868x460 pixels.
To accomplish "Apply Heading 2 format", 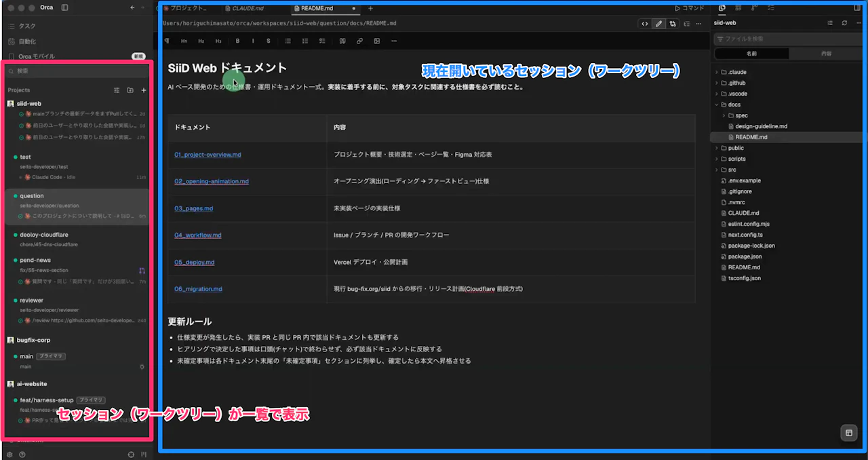I will pyautogui.click(x=201, y=41).
